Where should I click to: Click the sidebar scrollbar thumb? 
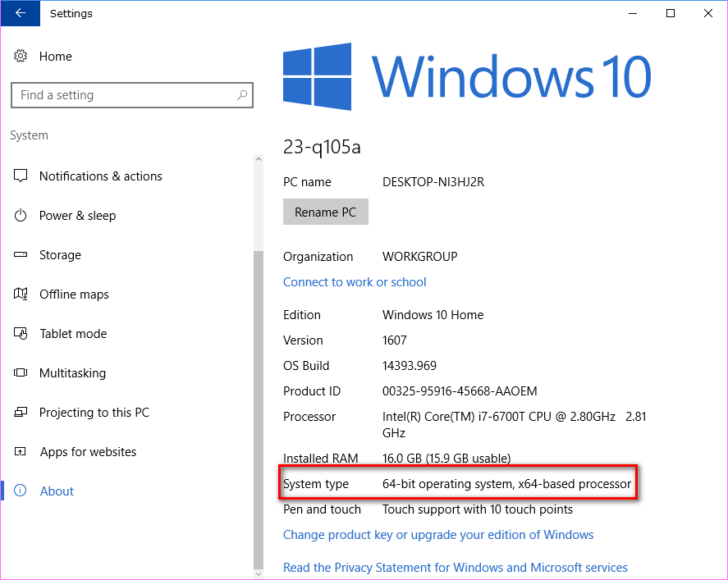[259, 409]
